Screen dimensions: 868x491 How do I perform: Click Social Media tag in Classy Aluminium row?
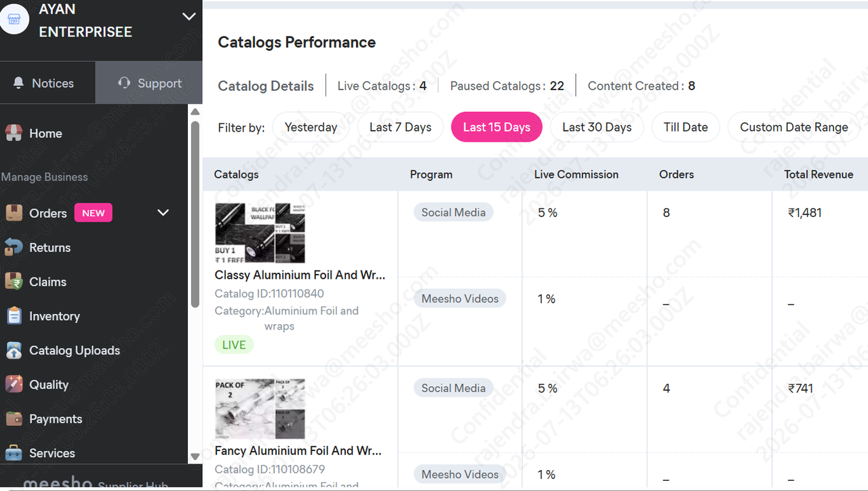tap(453, 212)
